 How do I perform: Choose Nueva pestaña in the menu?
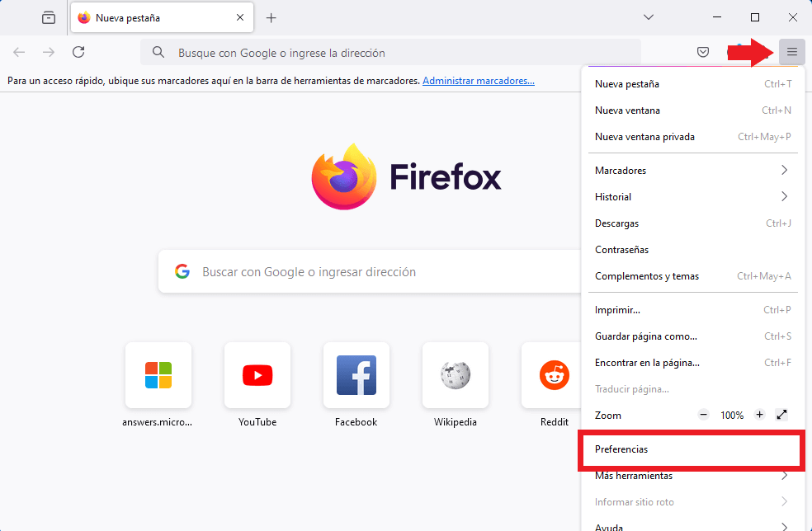pyautogui.click(x=693, y=84)
